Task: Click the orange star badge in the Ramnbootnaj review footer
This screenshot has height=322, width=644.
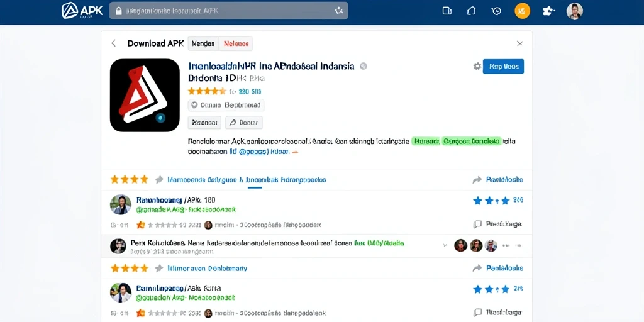Action: (x=141, y=225)
